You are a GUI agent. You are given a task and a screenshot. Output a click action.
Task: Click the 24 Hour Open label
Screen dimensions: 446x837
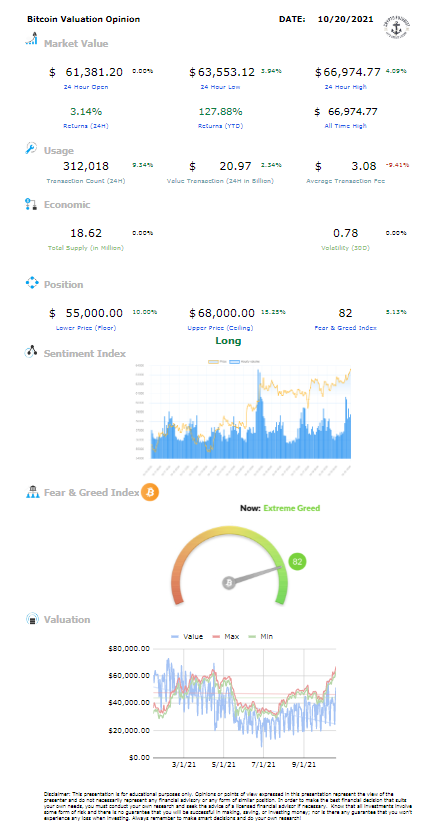coord(86,86)
